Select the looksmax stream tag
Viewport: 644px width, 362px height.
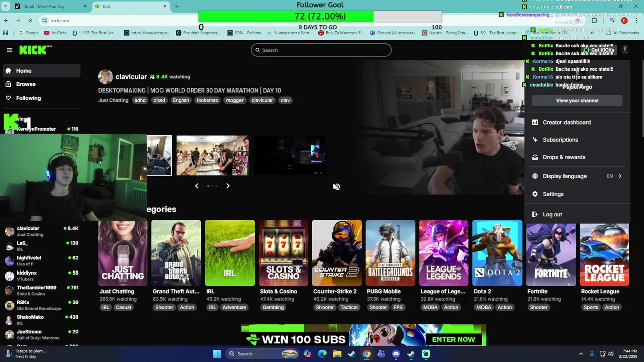(207, 100)
